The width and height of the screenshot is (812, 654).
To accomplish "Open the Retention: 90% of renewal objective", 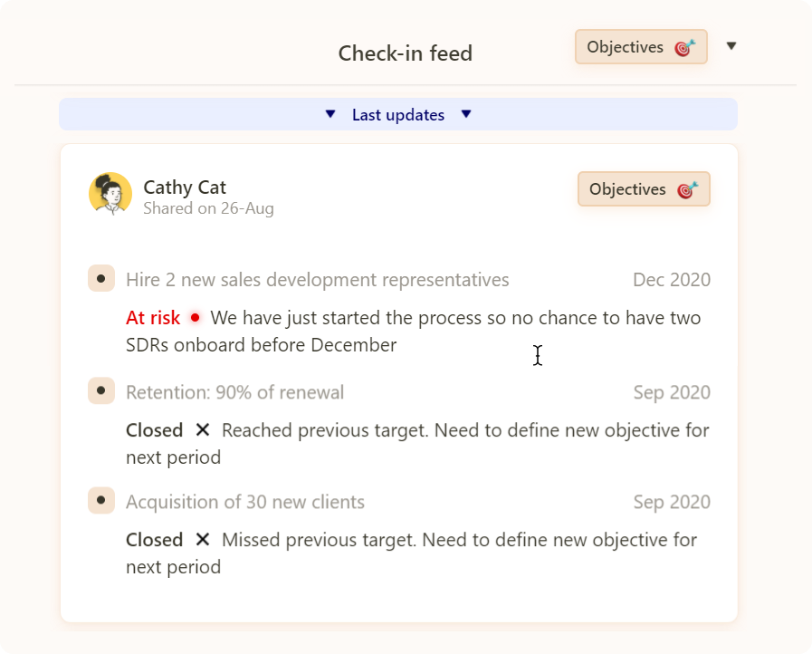I will [234, 392].
